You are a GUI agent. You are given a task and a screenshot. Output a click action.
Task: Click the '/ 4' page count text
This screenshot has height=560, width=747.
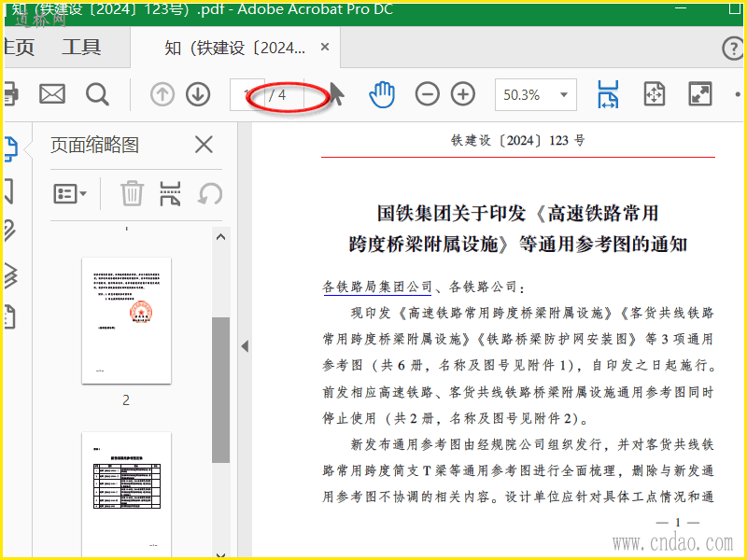(x=277, y=95)
